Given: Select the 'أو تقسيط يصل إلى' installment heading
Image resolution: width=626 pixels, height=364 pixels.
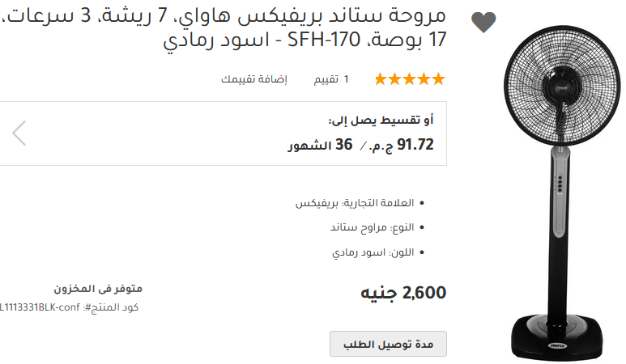Looking at the screenshot, I should pos(381,121).
